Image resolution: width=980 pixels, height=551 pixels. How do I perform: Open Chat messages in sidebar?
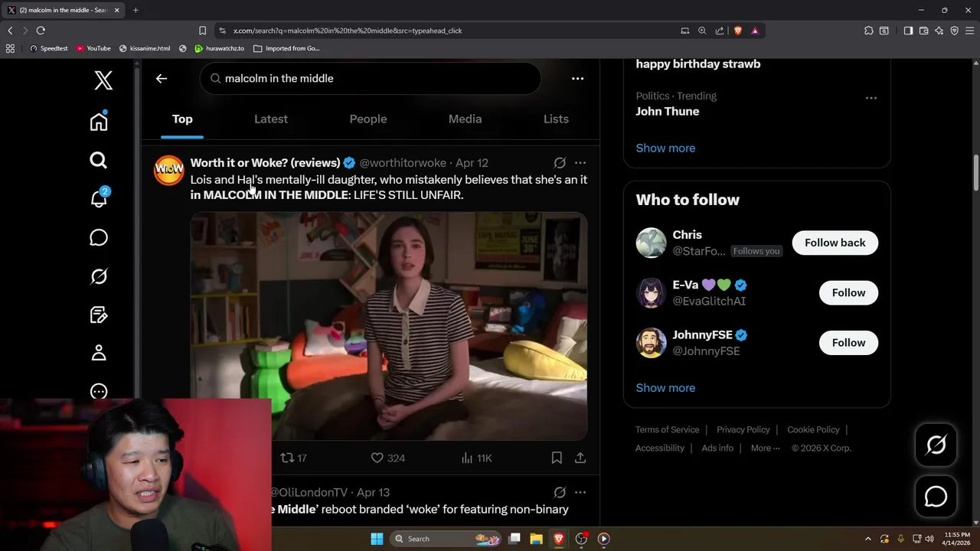(99, 237)
